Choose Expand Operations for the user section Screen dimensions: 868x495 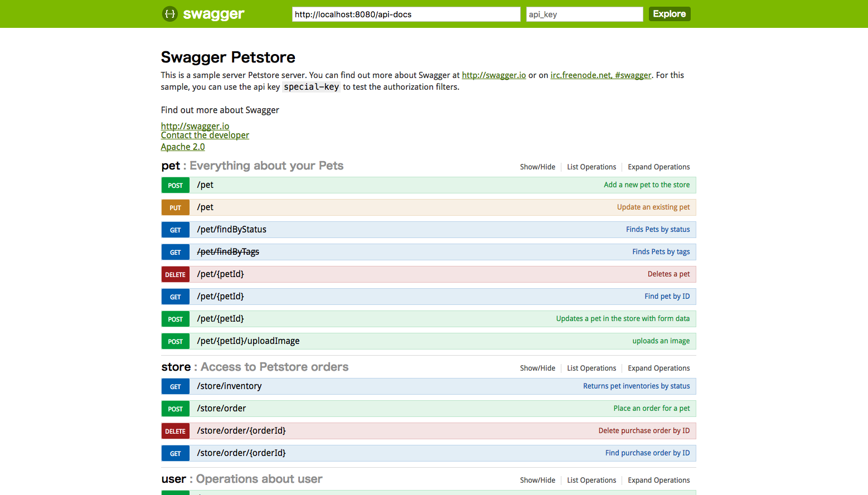click(x=659, y=481)
